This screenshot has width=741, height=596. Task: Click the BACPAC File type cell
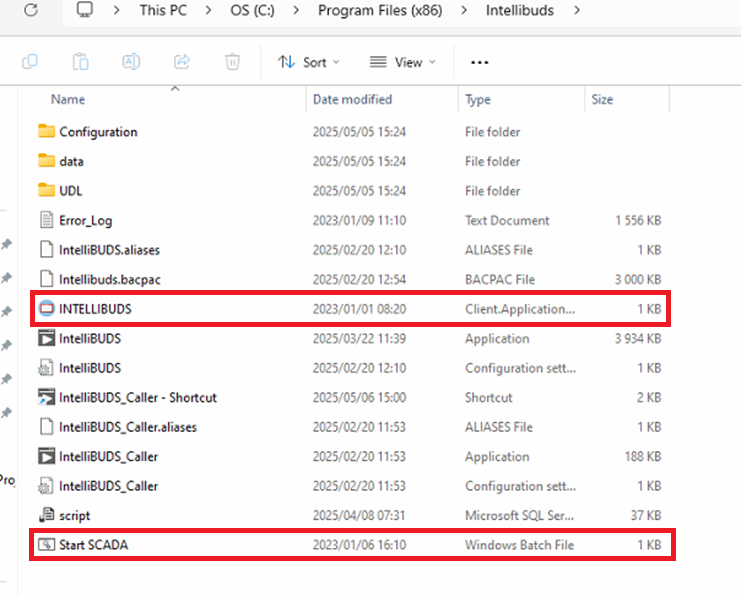pos(500,279)
